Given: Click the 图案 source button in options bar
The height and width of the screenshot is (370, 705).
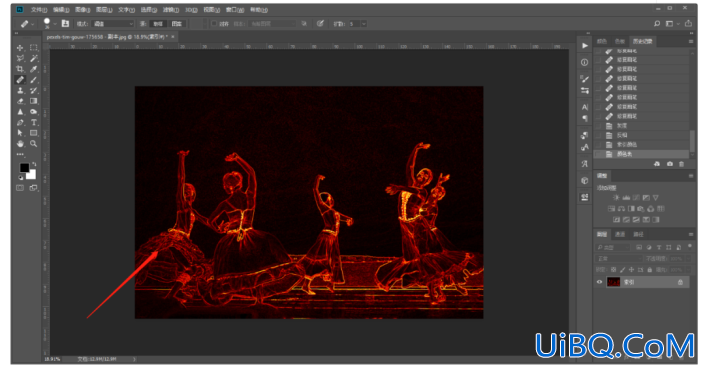Looking at the screenshot, I should pyautogui.click(x=177, y=23).
